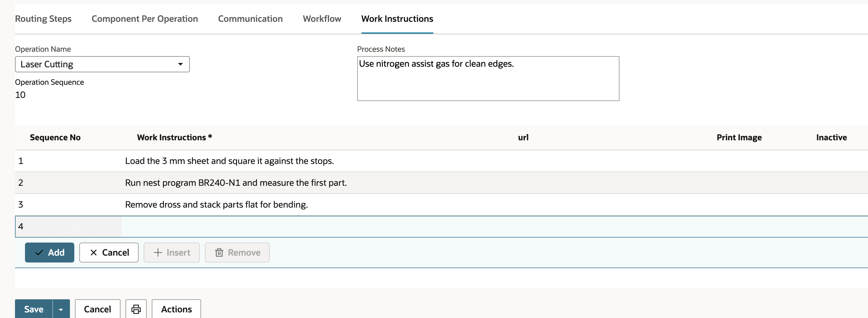Screen dimensions: 868x318
Task: Switch to the Routing Steps tab
Action: pos(43,19)
